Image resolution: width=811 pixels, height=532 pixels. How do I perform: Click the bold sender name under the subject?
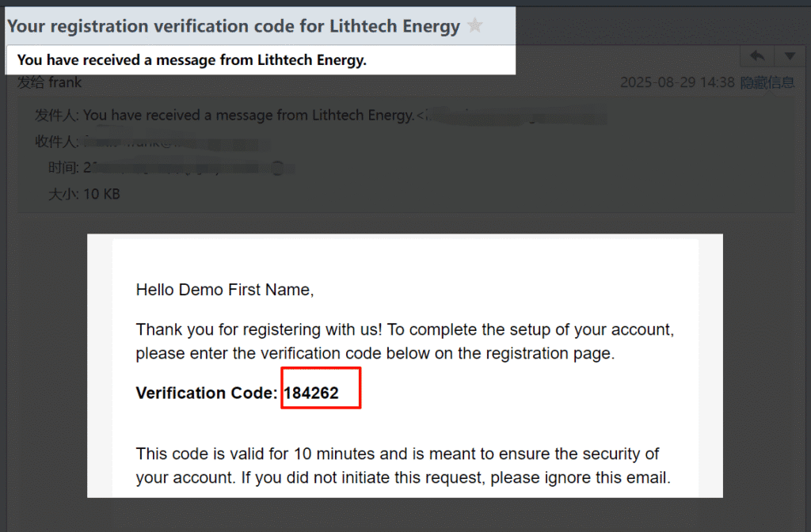click(x=192, y=60)
